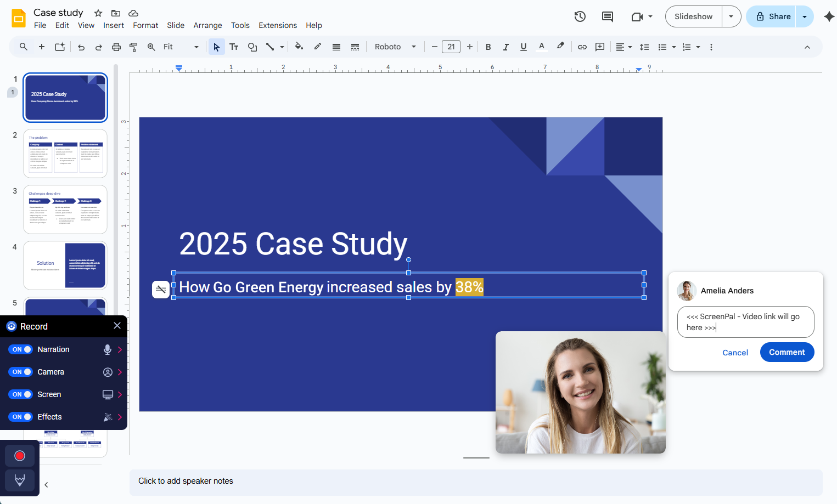Toggle the Effects switch off
Screen dimensions: 837x504
[20, 417]
